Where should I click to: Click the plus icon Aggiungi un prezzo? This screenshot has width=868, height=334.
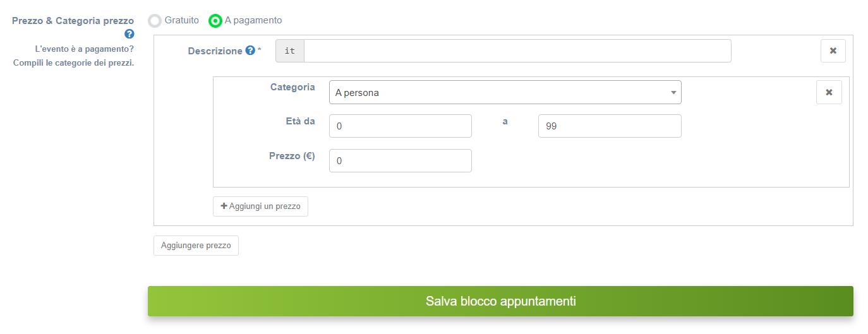click(224, 206)
